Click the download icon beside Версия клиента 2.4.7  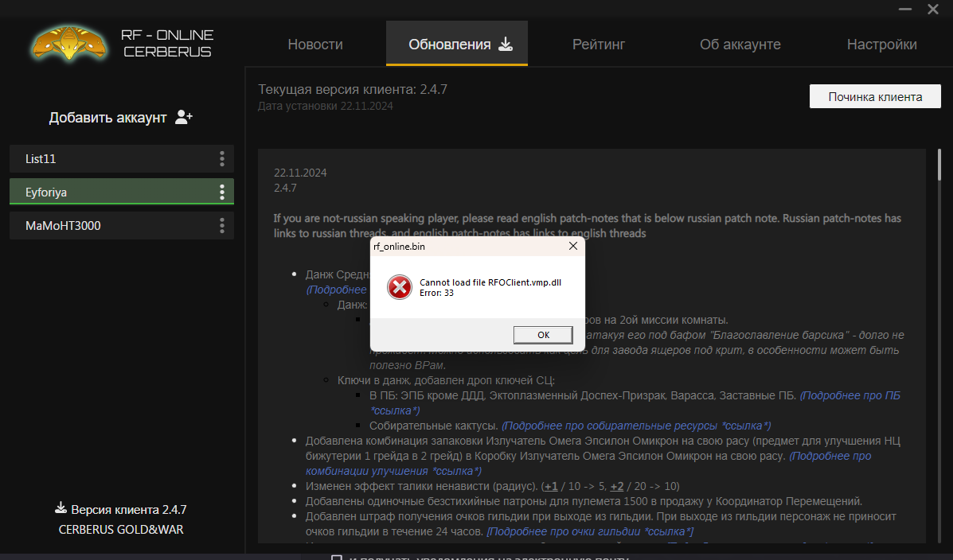[61, 507]
